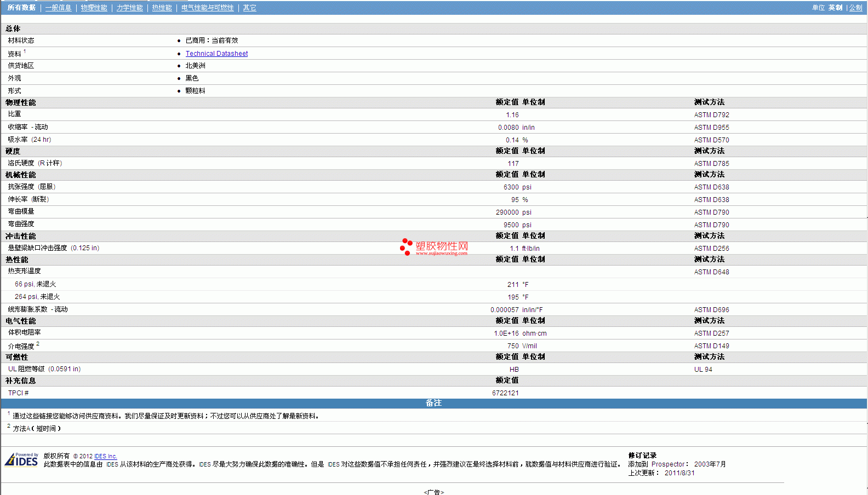Click the 方法A（短时间）footnote
This screenshot has width=868, height=495.
pyautogui.click(x=37, y=429)
